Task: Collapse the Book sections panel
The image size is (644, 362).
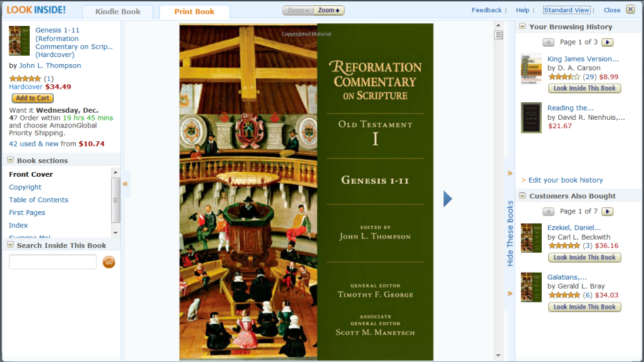Action: [10, 160]
